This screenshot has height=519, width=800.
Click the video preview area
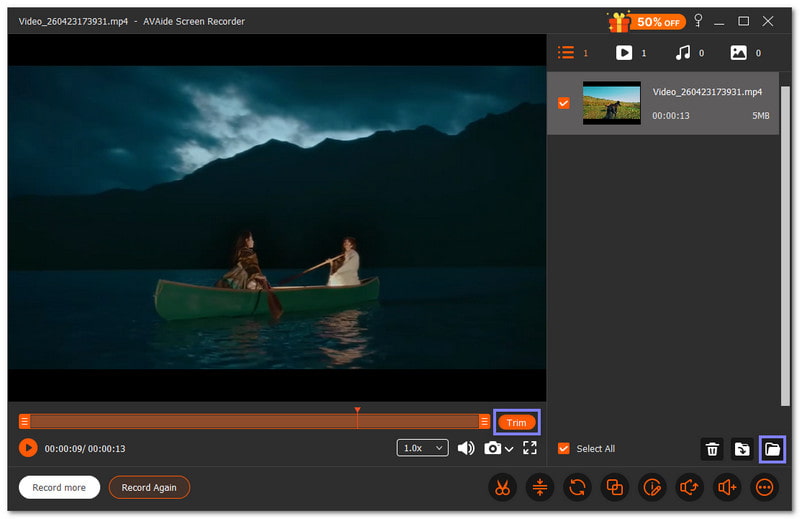[277, 217]
